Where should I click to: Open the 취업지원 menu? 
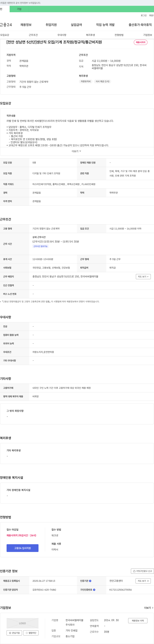[x=51, y=25]
